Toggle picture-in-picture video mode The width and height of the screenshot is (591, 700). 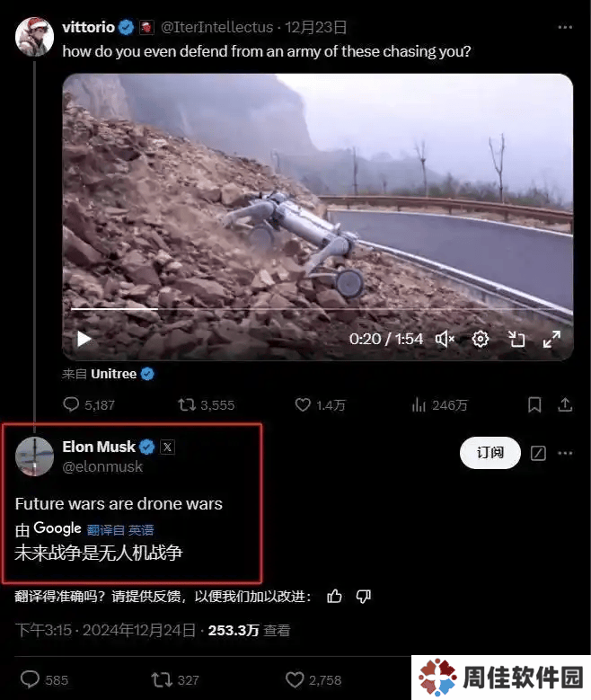click(516, 340)
